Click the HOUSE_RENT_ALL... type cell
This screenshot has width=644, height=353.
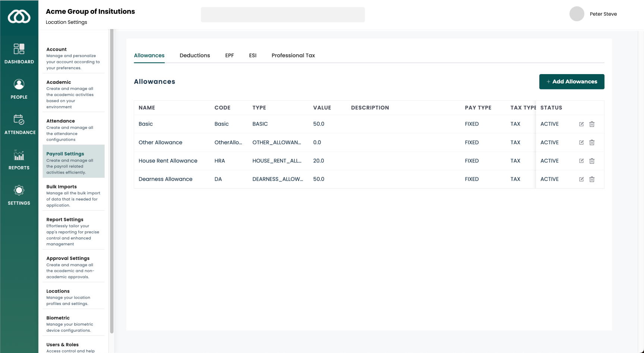click(x=277, y=161)
